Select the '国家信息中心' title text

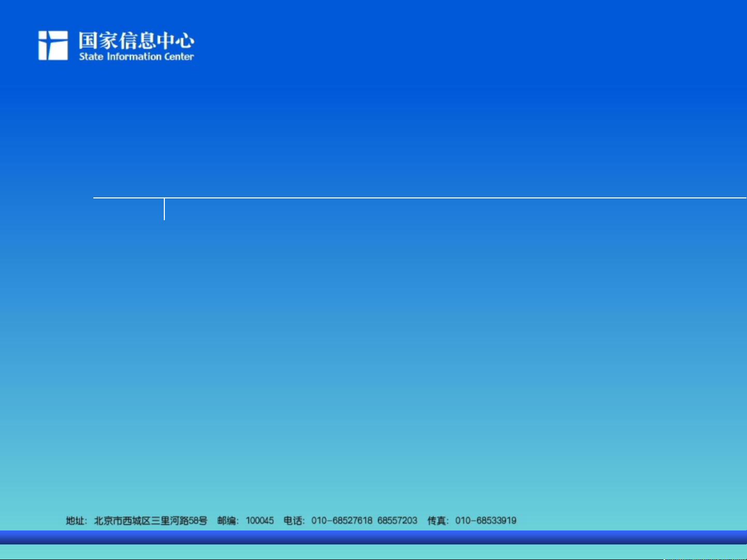[x=137, y=40]
